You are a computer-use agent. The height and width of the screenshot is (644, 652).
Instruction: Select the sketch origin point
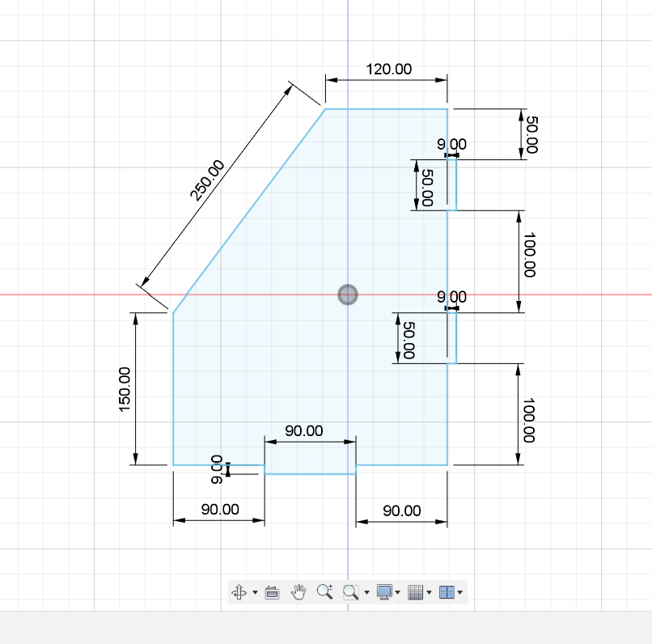(348, 294)
